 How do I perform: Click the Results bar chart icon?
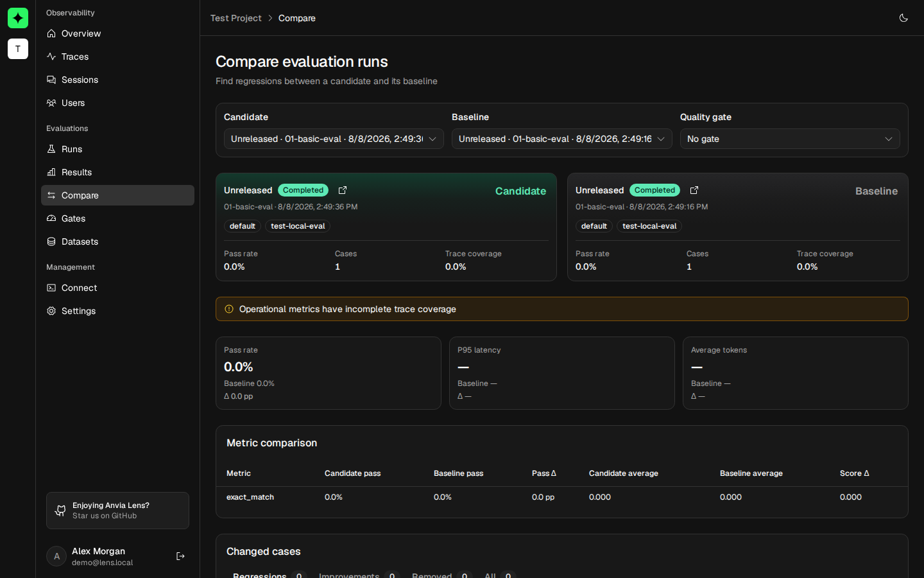click(51, 172)
